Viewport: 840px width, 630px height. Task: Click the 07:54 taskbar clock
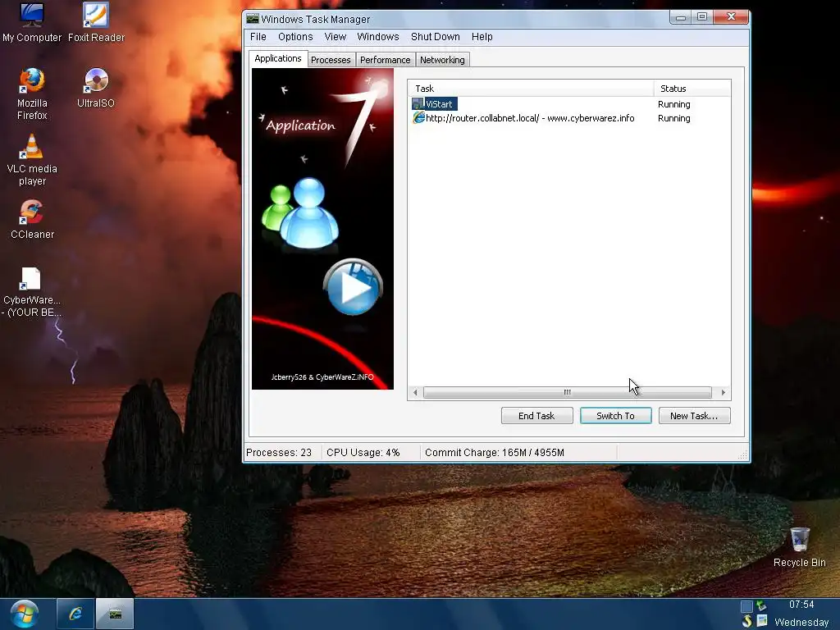(x=801, y=605)
